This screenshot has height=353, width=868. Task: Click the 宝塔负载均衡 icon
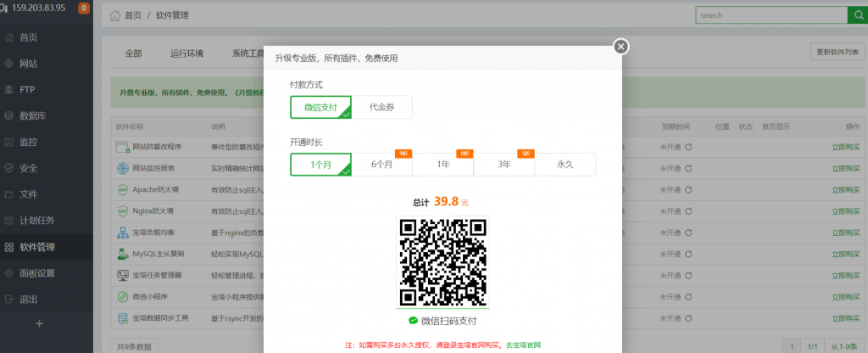122,233
